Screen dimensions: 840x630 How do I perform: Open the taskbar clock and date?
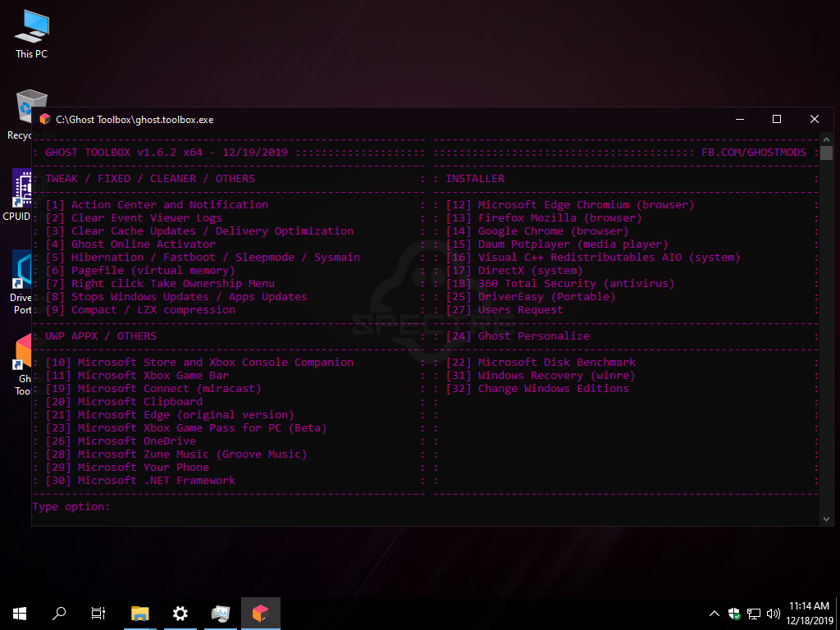(x=809, y=614)
